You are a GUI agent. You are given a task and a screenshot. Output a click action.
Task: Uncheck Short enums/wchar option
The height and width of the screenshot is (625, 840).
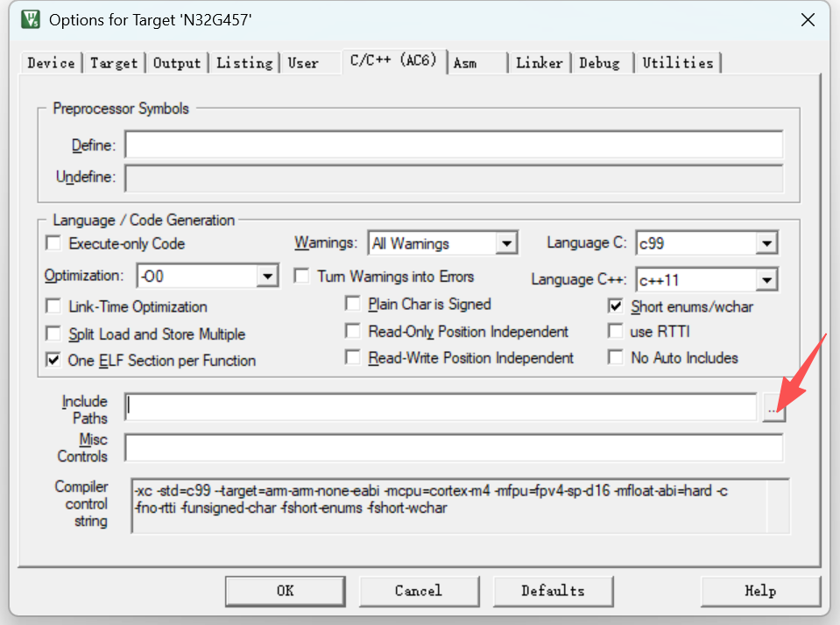[616, 306]
